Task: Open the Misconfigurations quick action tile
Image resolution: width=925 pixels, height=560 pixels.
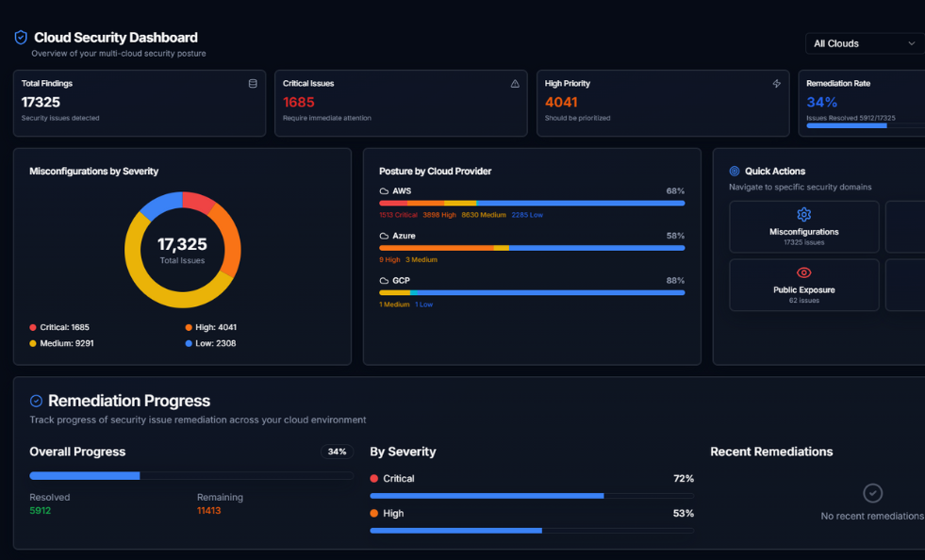Action: [803, 227]
